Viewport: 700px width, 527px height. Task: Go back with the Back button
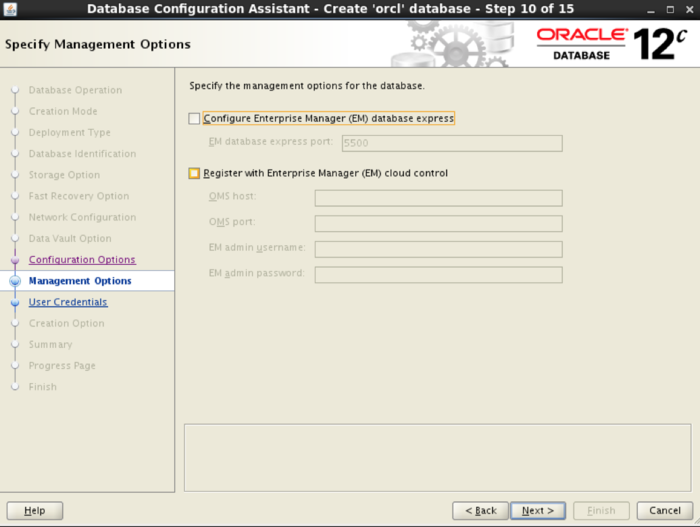coord(480,510)
